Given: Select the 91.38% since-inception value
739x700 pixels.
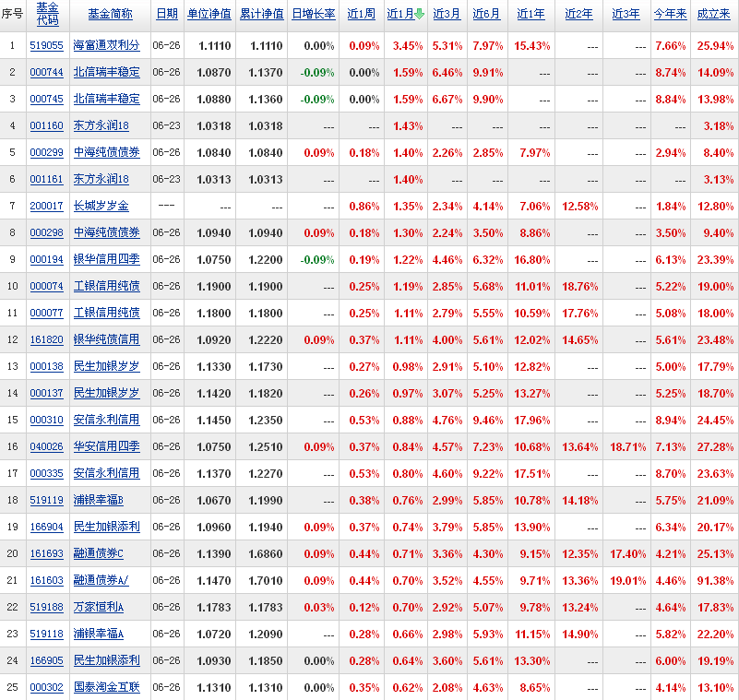Looking at the screenshot, I should click(x=715, y=581).
